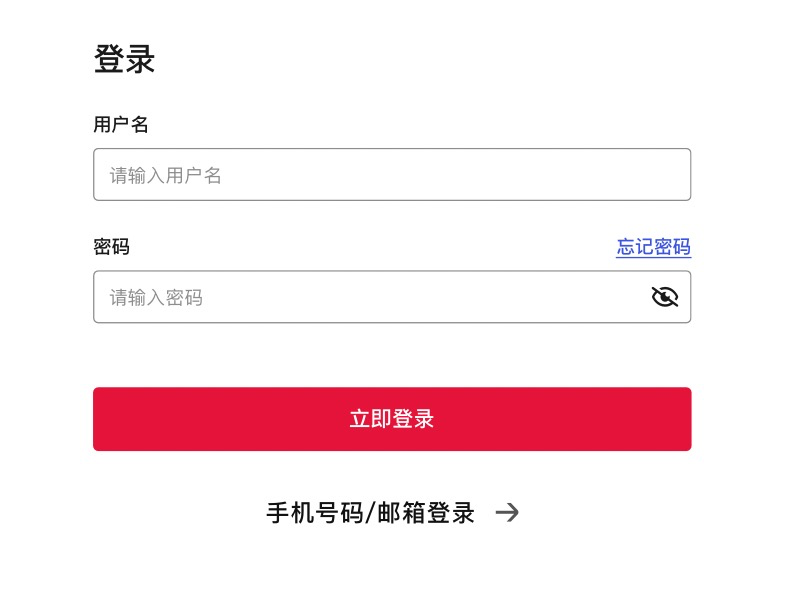Go to phone or email login arrow
804x590 pixels.
pyautogui.click(x=508, y=513)
